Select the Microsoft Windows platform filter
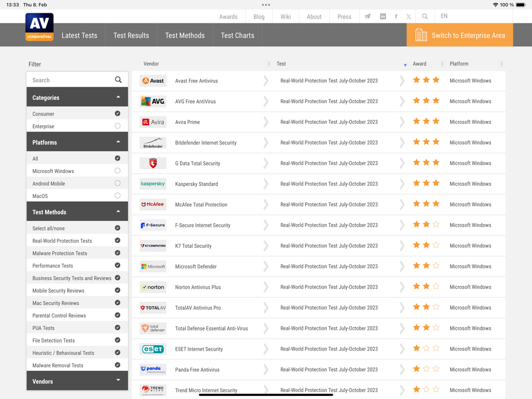Viewport: 532px width, 399px height. click(x=118, y=171)
